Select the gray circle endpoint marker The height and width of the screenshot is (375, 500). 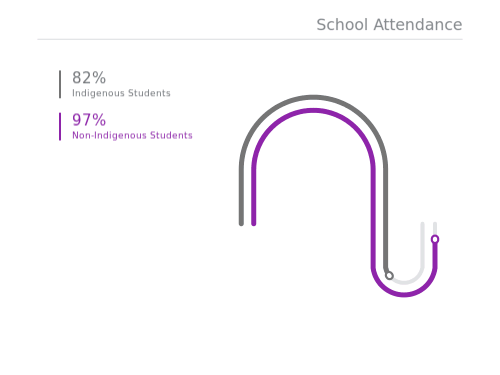389,276
